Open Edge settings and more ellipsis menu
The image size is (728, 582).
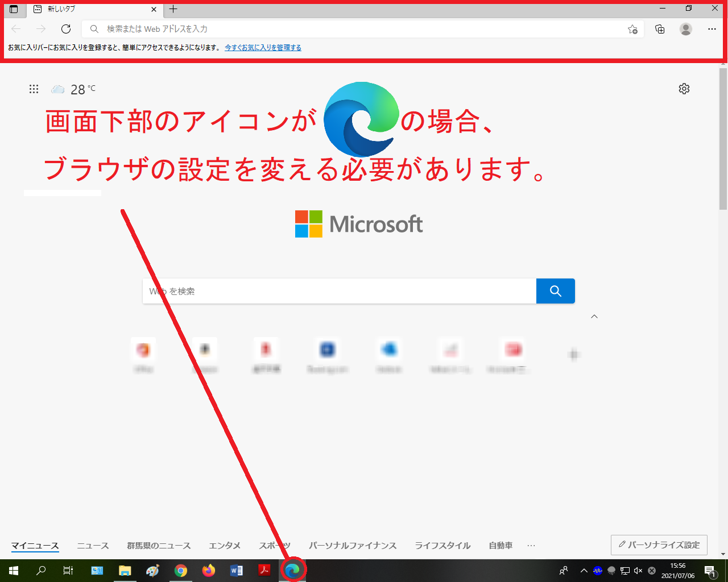(x=712, y=29)
